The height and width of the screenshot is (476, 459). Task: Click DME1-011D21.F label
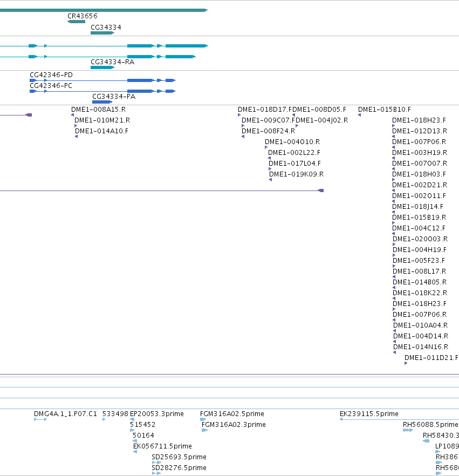click(x=431, y=358)
